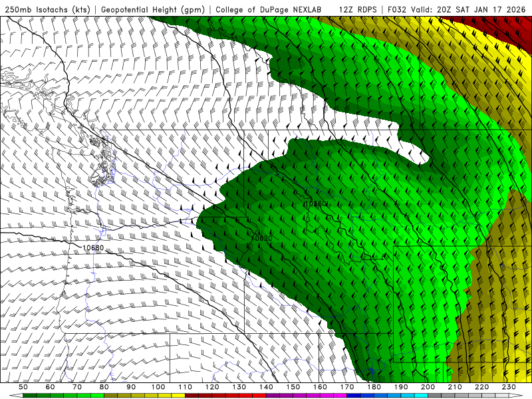Image resolution: width=532 pixels, height=399 pixels.
Task: Click the legend value 170
Action: coord(347,387)
